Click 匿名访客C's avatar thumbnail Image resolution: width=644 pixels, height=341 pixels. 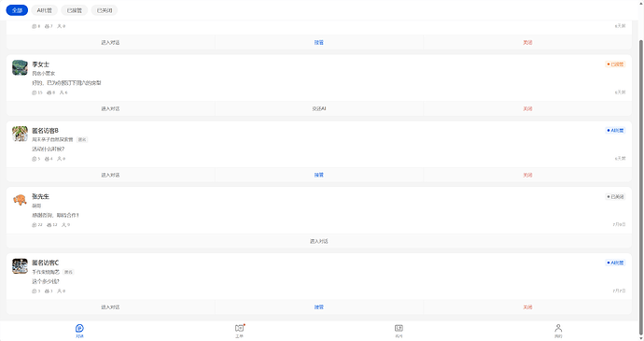point(20,266)
